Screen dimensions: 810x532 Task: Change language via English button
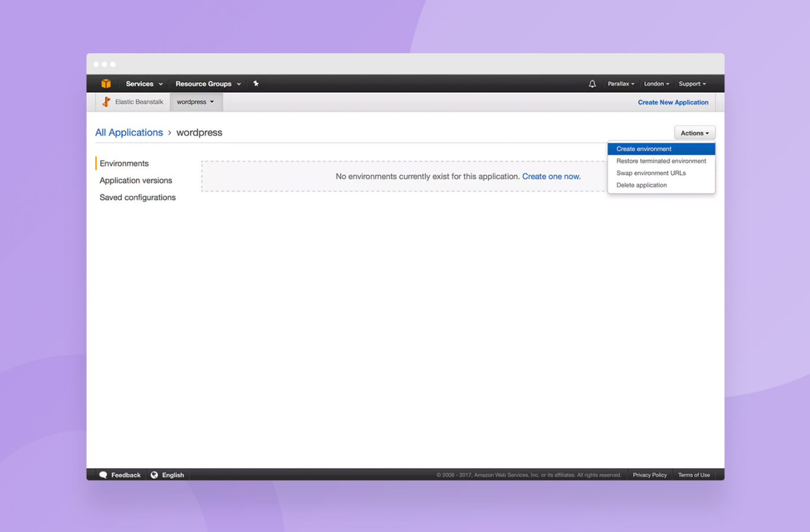[167, 475]
